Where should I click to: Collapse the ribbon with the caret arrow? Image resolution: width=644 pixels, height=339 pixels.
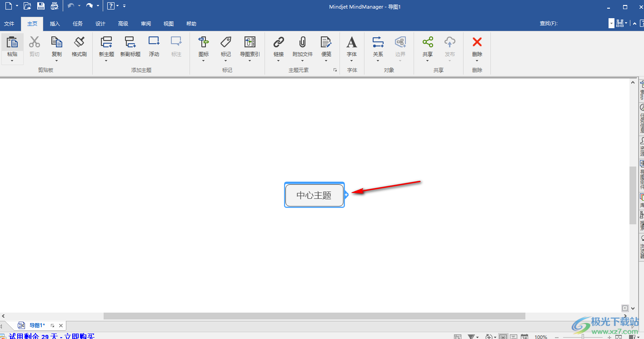[634, 24]
